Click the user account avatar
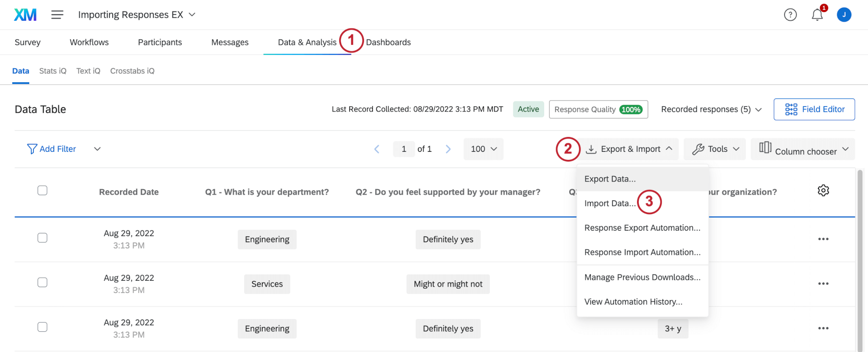 pyautogui.click(x=844, y=15)
